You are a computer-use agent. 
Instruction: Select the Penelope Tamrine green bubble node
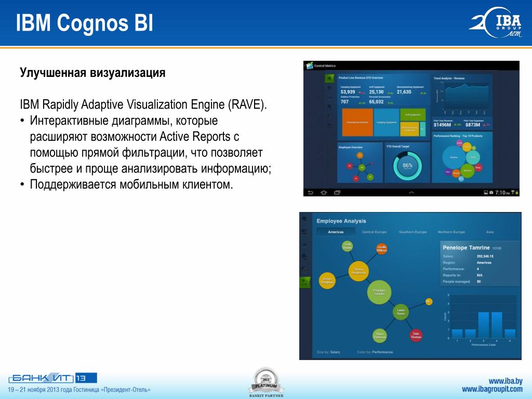pos(379,292)
